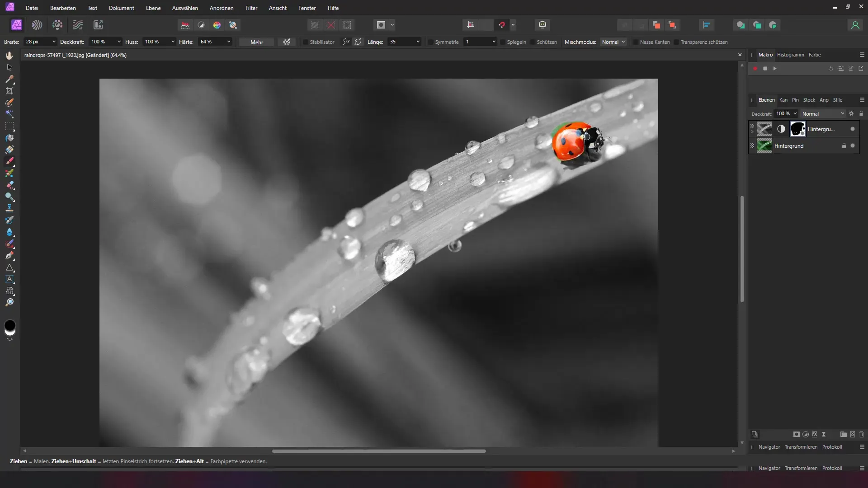The width and height of the screenshot is (868, 488).
Task: Open the Stile tab
Action: (838, 100)
